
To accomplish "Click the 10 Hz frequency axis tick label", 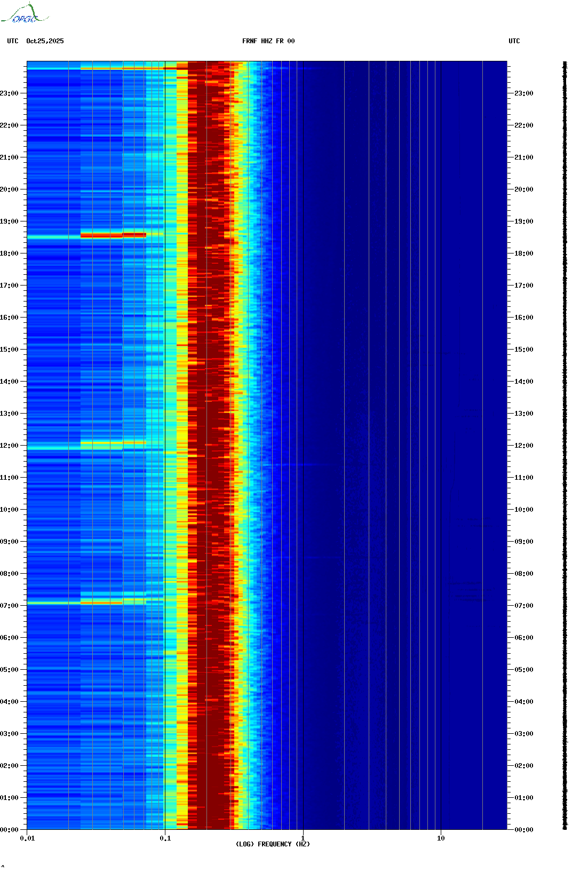I will (x=441, y=838).
